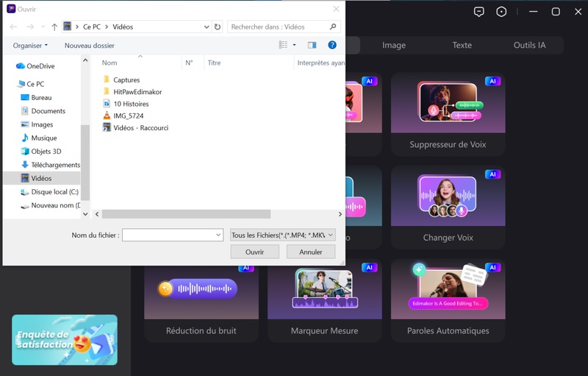Open Nouveau nom drive in navigation pane
The width and height of the screenshot is (588, 376).
tap(50, 205)
